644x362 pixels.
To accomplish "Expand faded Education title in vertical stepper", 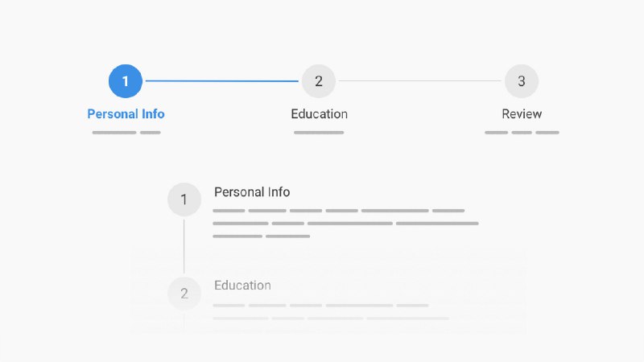I will [x=242, y=286].
